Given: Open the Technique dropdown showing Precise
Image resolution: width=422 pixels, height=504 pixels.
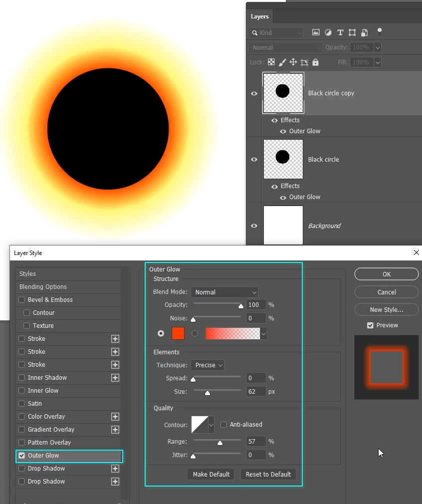Looking at the screenshot, I should (x=208, y=365).
